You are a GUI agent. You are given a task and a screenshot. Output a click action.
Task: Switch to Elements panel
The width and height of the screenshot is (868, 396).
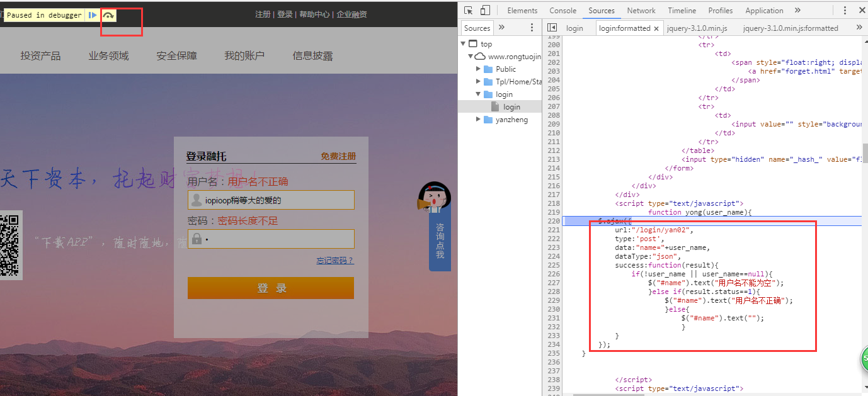pyautogui.click(x=522, y=10)
